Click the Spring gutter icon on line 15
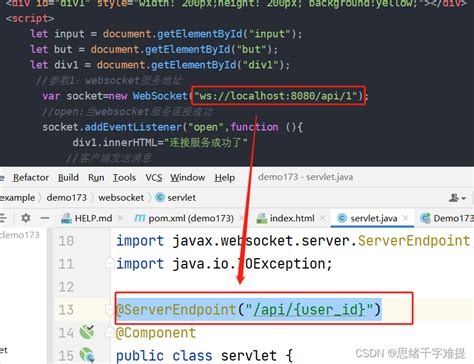The width and height of the screenshot is (474, 364). (x=88, y=355)
